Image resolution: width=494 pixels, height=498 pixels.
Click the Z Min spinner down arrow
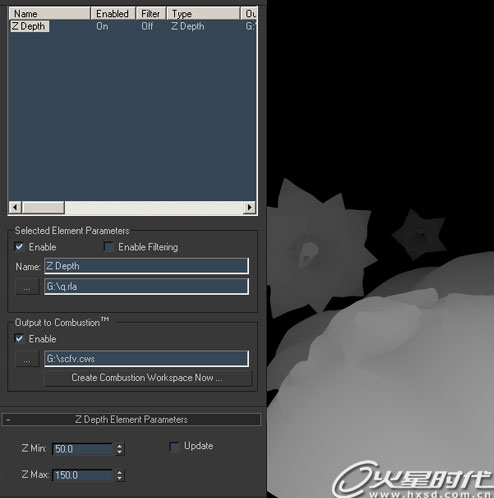120,452
